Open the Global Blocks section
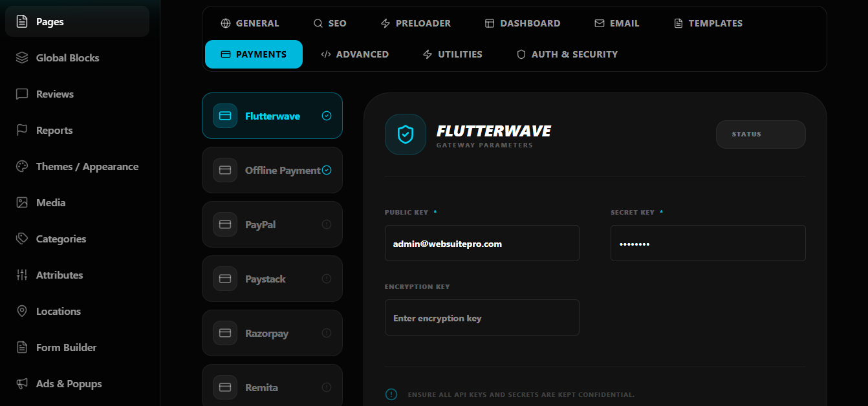 [x=67, y=58]
